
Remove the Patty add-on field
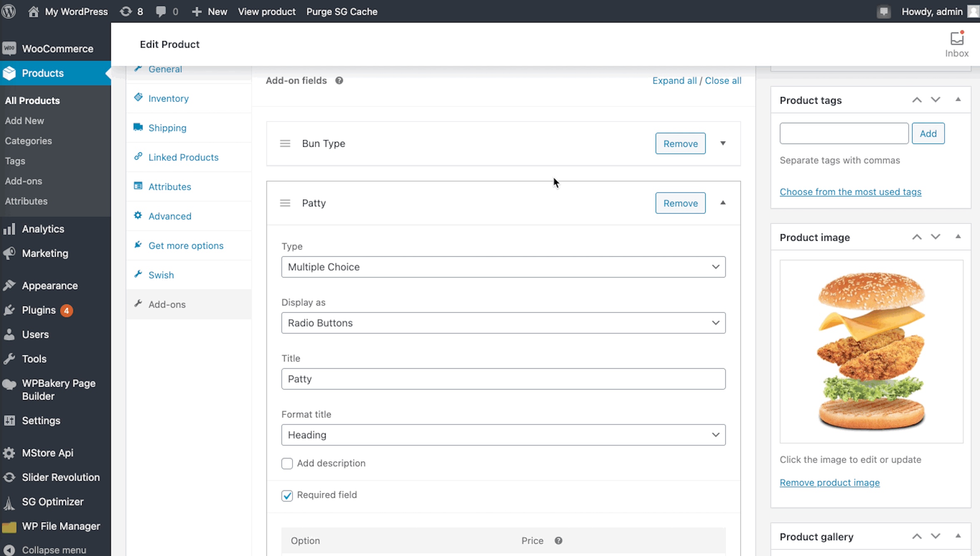(680, 203)
